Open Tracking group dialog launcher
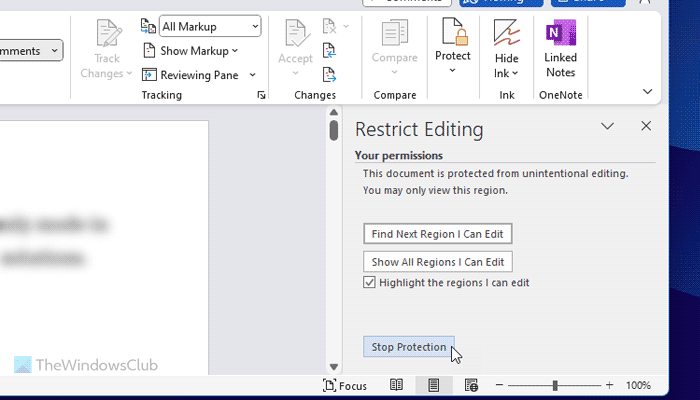 261,95
